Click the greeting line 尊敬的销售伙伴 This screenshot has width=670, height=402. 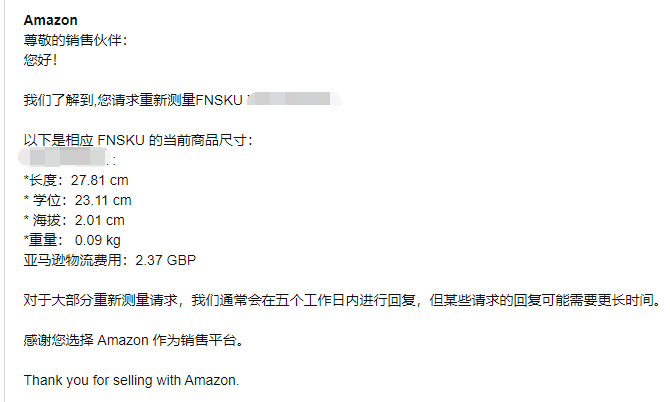[75, 40]
